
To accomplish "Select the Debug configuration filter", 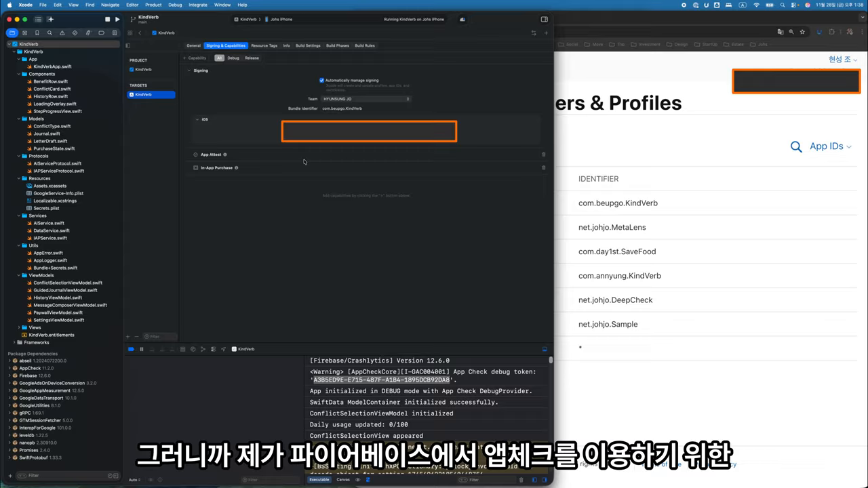I will 233,58.
